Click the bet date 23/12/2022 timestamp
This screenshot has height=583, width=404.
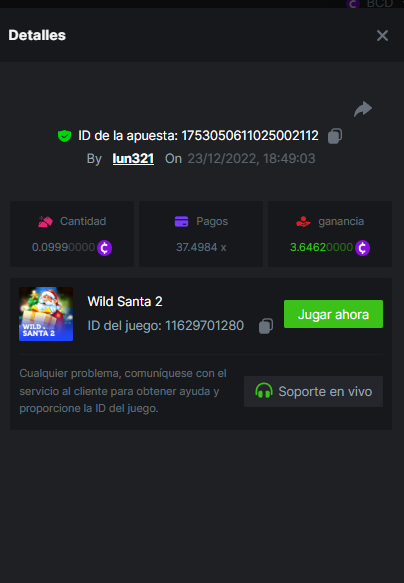pyautogui.click(x=251, y=159)
